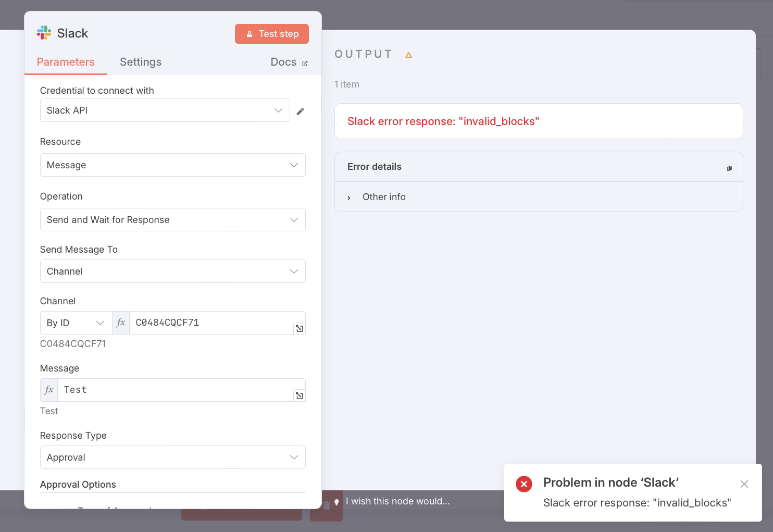The width and height of the screenshot is (773, 532).
Task: Expand the Channel expression editor icon
Action: pos(300,328)
